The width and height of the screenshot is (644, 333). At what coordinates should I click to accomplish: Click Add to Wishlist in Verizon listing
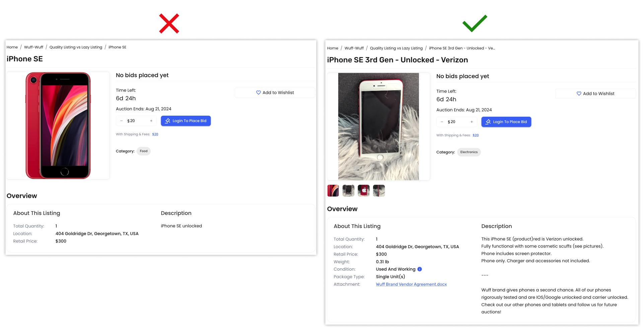595,94
